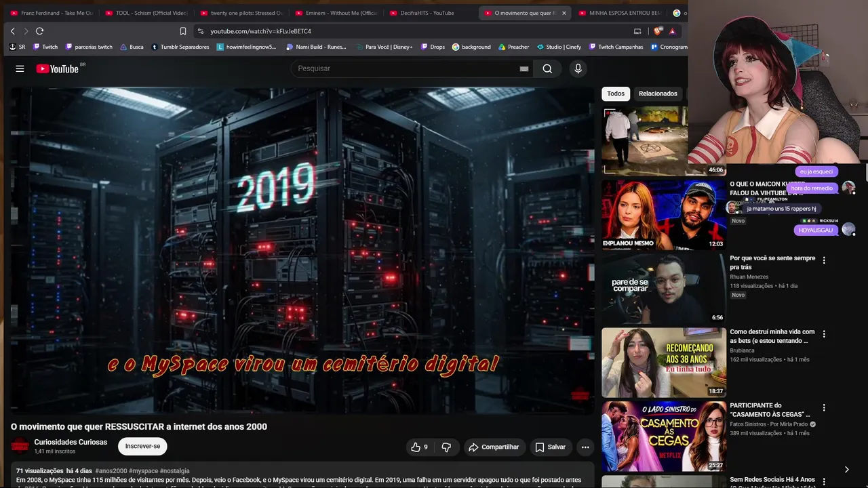This screenshot has width=868, height=488.
Task: Open the Nami Build - Runes bookmark
Action: (x=316, y=47)
